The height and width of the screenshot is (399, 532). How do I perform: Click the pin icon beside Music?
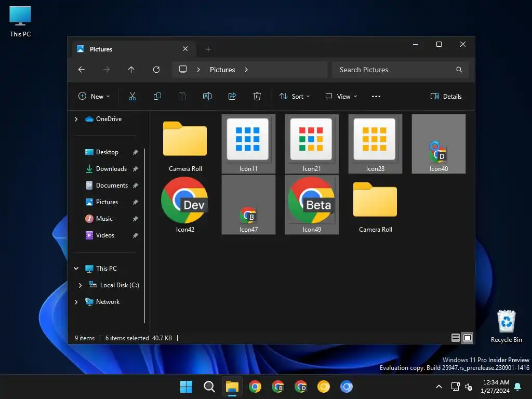[136, 219]
